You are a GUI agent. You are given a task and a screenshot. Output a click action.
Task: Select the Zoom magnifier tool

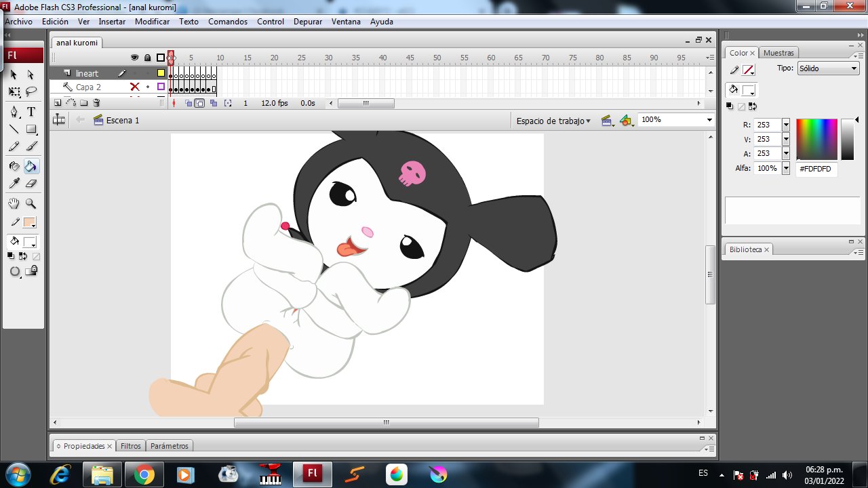point(31,203)
